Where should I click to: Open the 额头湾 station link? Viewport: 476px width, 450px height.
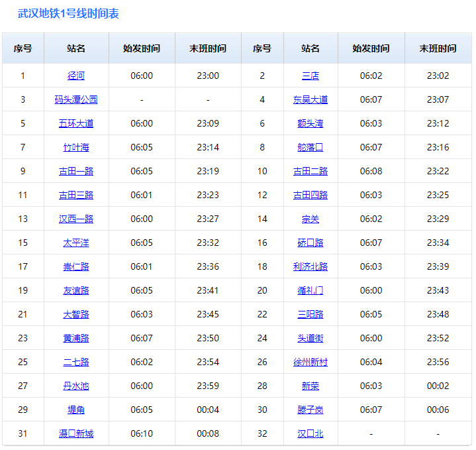[x=310, y=123]
